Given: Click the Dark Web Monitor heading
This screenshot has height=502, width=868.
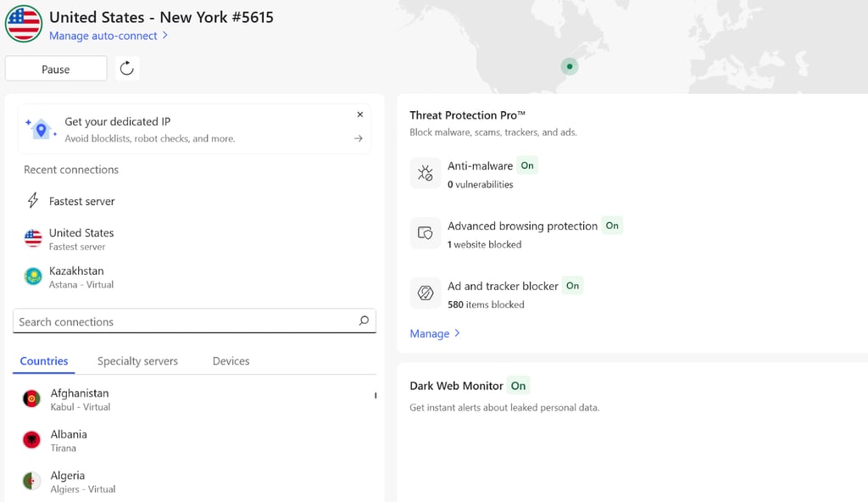Looking at the screenshot, I should [x=456, y=386].
